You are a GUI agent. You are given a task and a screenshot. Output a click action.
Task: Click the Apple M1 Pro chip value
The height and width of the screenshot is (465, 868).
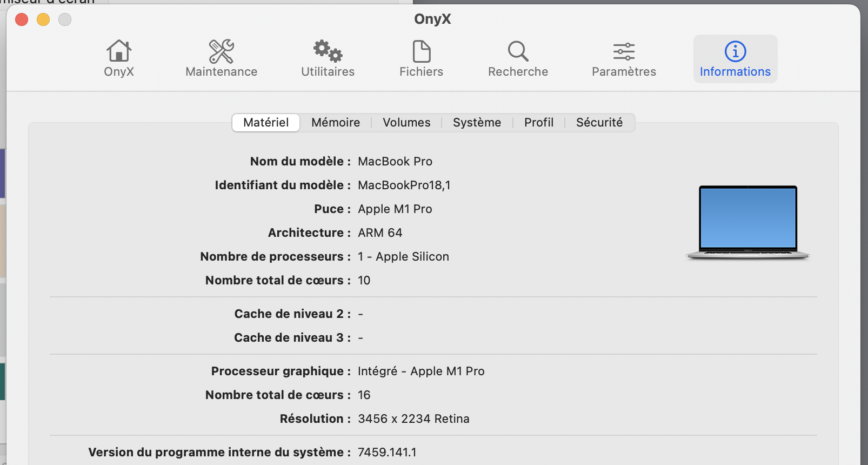pyautogui.click(x=395, y=209)
